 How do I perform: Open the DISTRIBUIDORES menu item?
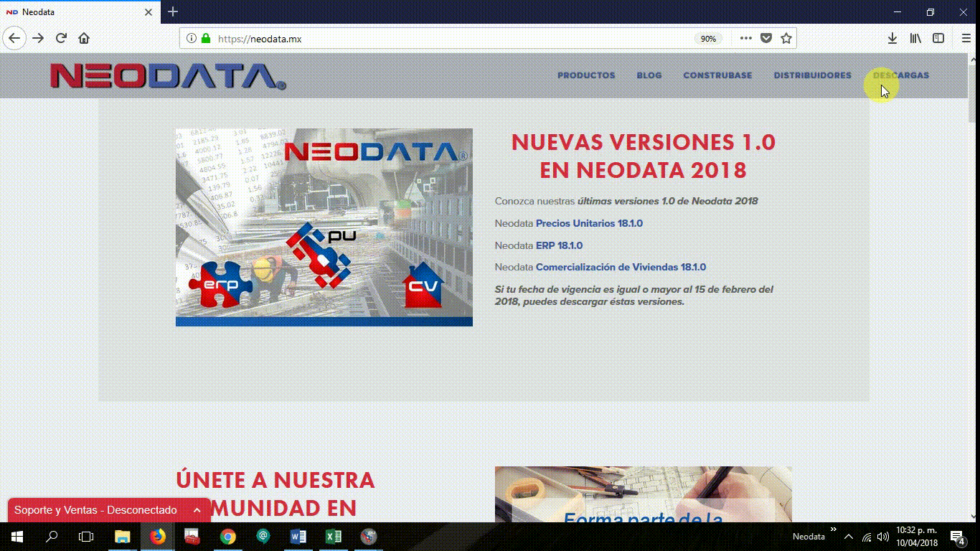click(x=812, y=75)
